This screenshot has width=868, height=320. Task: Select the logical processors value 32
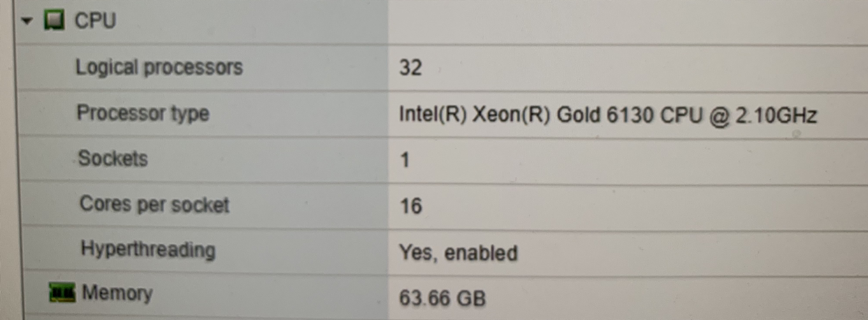(x=410, y=68)
